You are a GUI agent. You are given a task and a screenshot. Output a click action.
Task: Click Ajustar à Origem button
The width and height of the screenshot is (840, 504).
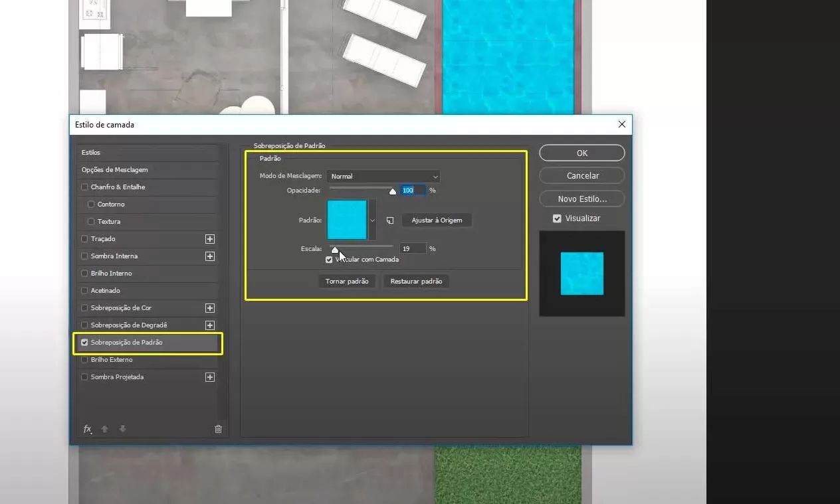[437, 220]
